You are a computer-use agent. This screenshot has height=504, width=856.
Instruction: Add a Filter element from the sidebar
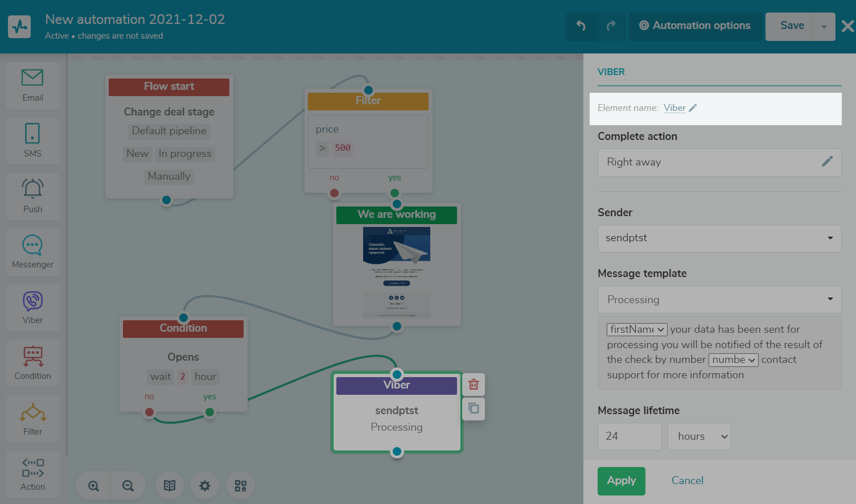[32, 419]
